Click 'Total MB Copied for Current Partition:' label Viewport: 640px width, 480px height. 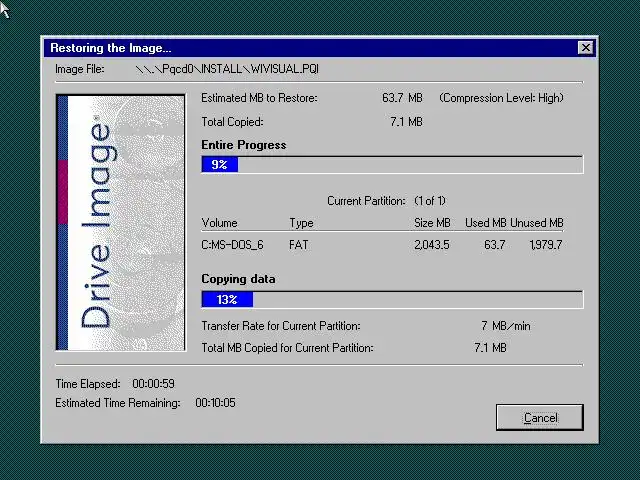pos(287,348)
